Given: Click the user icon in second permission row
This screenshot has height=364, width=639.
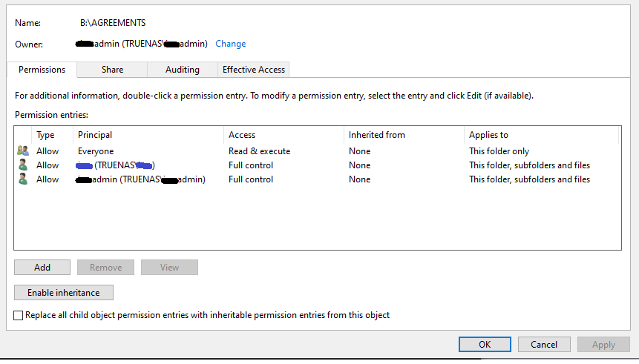Looking at the screenshot, I should click(x=23, y=165).
